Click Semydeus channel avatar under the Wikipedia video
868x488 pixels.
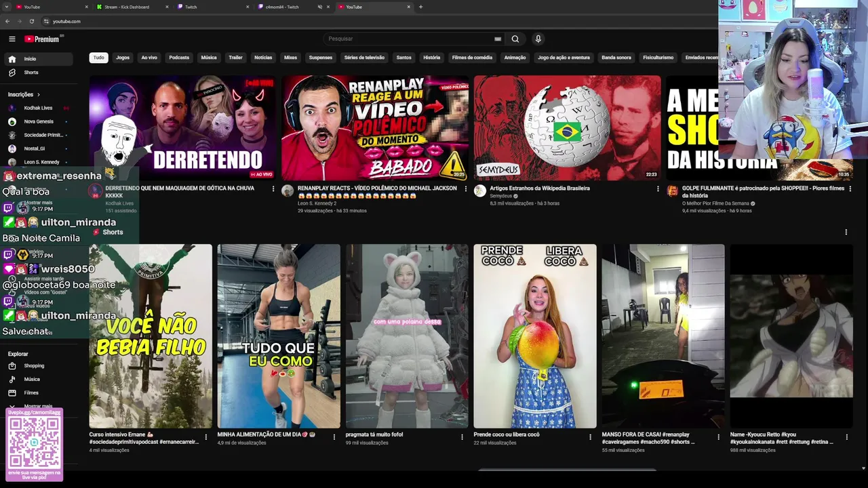479,191
